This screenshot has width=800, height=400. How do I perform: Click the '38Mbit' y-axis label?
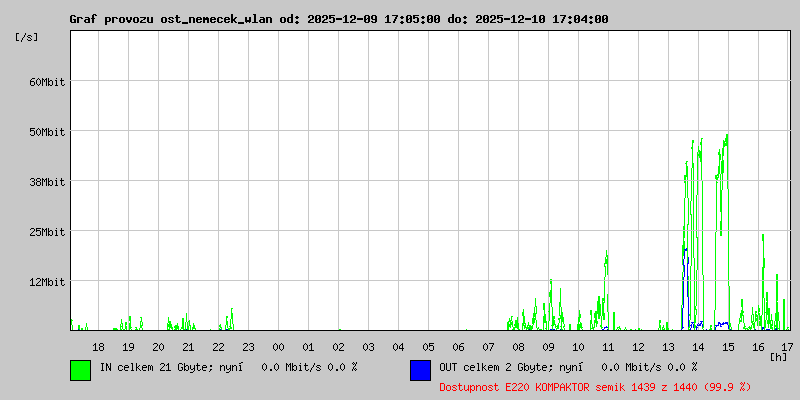coord(47,182)
